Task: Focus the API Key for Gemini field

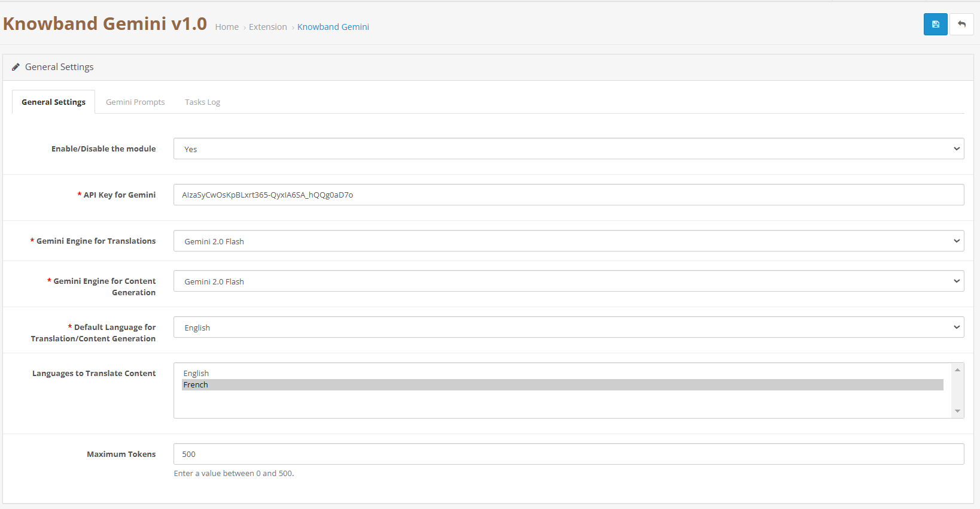Action: 568,195
